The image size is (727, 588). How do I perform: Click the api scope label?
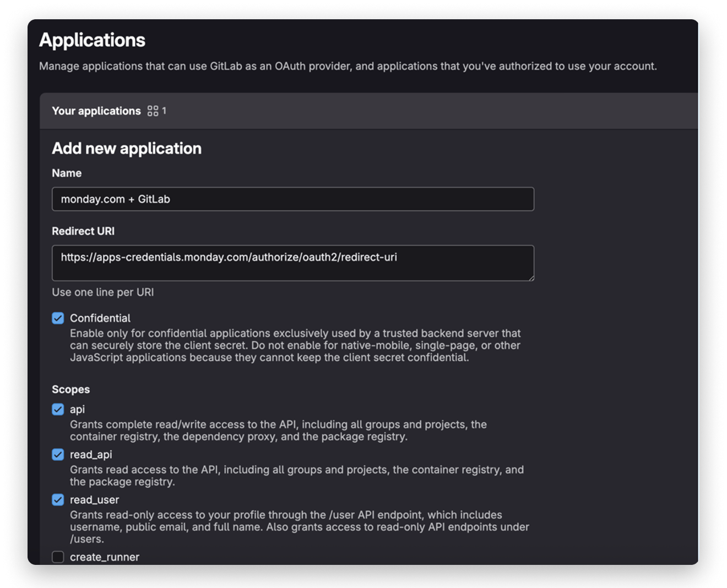coord(77,409)
